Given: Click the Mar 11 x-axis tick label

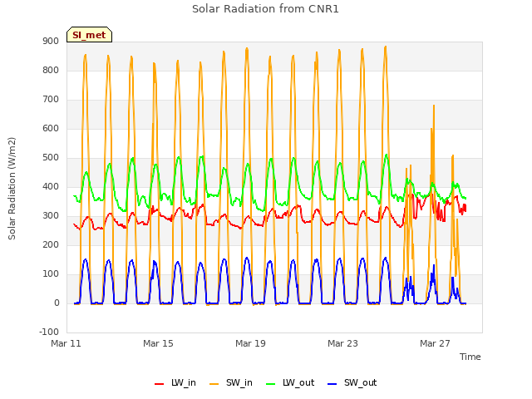Looking at the screenshot, I should (x=66, y=343).
